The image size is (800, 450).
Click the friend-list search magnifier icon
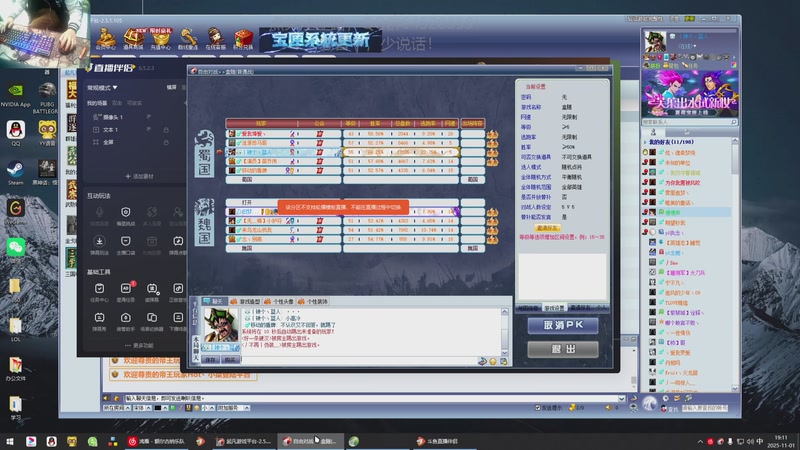[734, 122]
